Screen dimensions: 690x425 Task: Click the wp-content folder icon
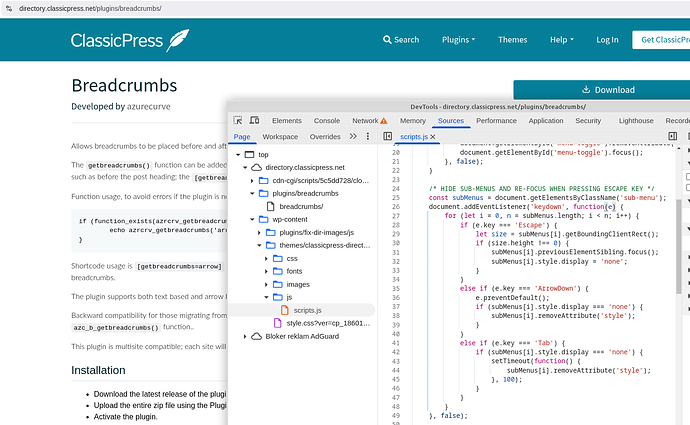point(264,219)
